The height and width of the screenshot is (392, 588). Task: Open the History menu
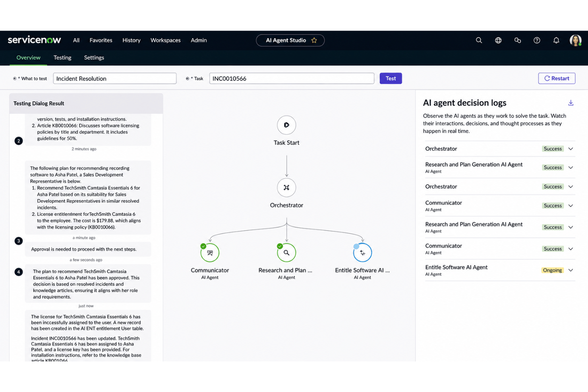132,40
